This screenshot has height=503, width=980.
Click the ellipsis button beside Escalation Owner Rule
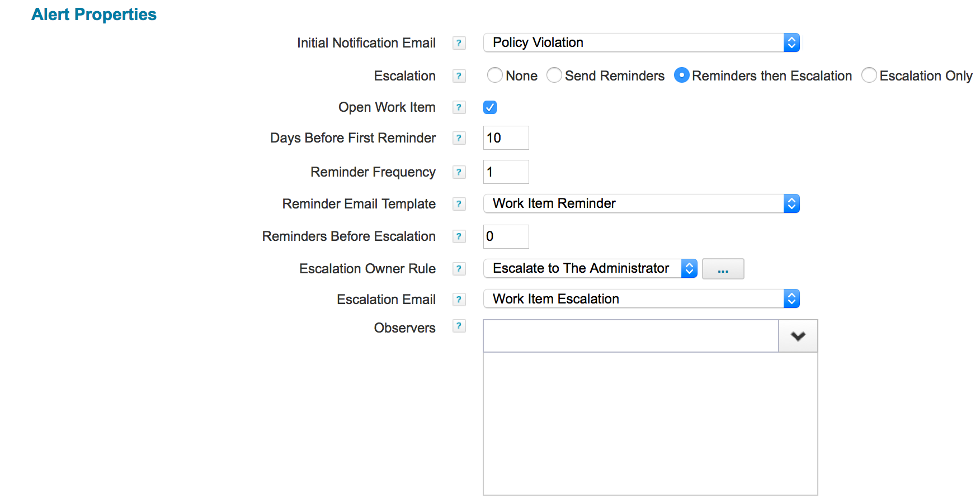coord(723,269)
